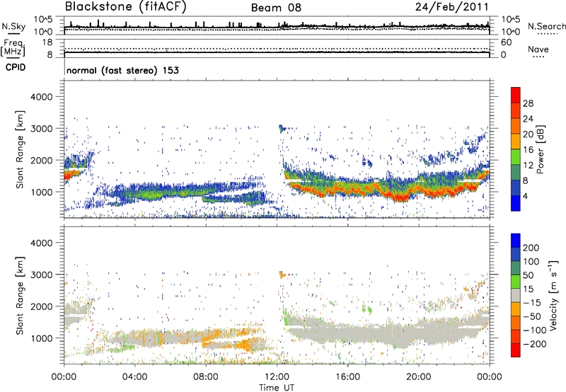Viewport: 566px width, 392px height.
Task: Select the red bottom segment of the velocity color bar
Action: click(516, 350)
